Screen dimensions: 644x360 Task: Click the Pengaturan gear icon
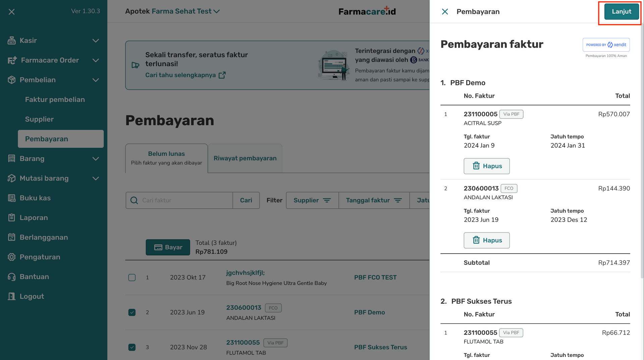(x=12, y=257)
